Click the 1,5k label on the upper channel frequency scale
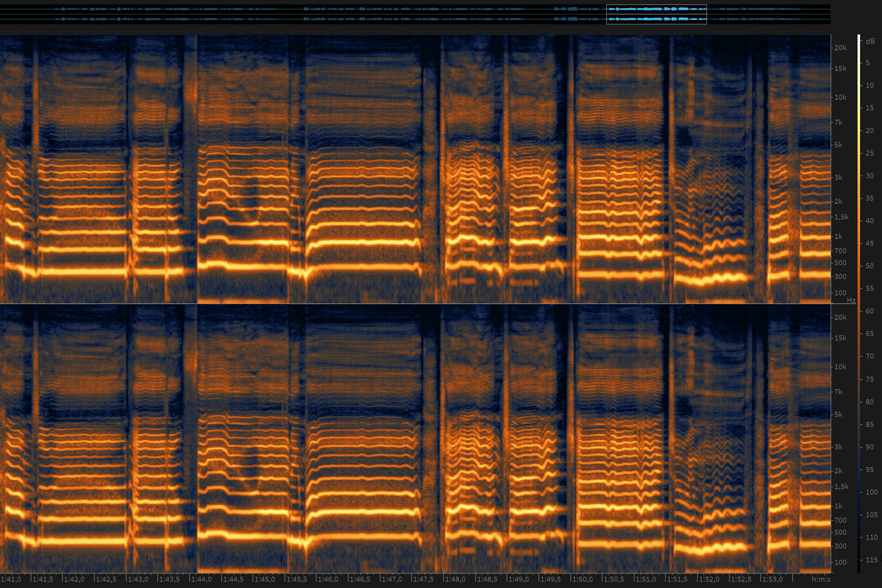This screenshot has width=882, height=588. tap(841, 217)
